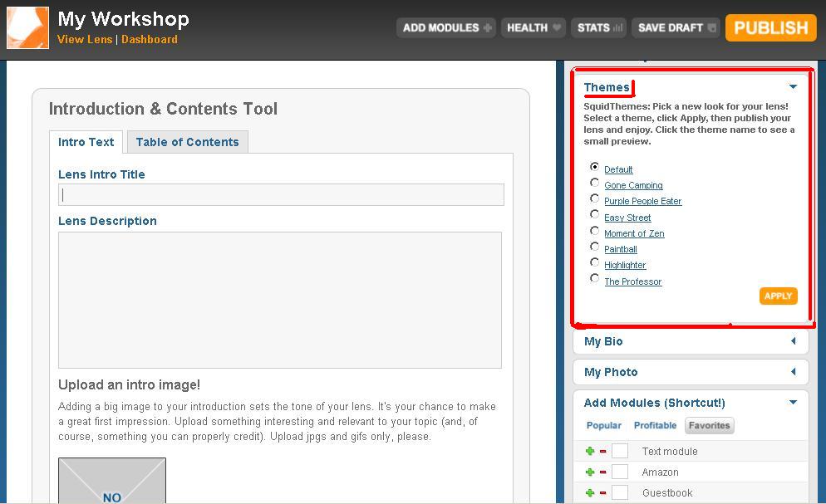Select the Default theme radio button
The height and width of the screenshot is (504, 826).
595,166
